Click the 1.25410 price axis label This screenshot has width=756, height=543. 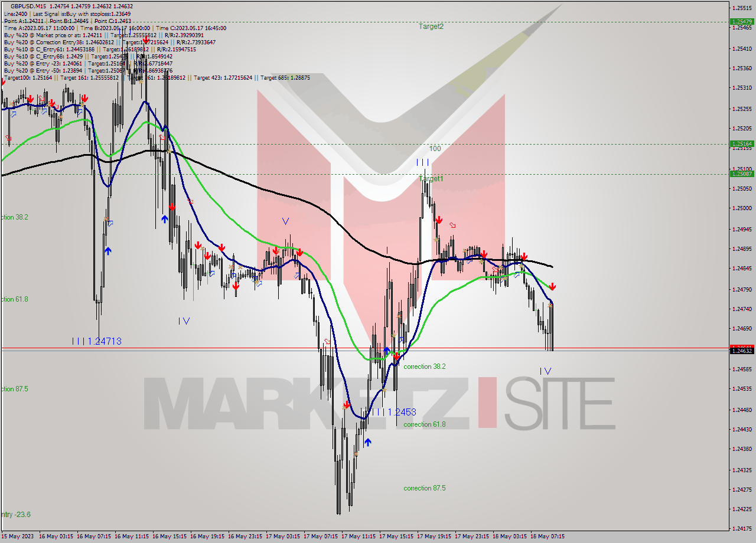click(742, 48)
